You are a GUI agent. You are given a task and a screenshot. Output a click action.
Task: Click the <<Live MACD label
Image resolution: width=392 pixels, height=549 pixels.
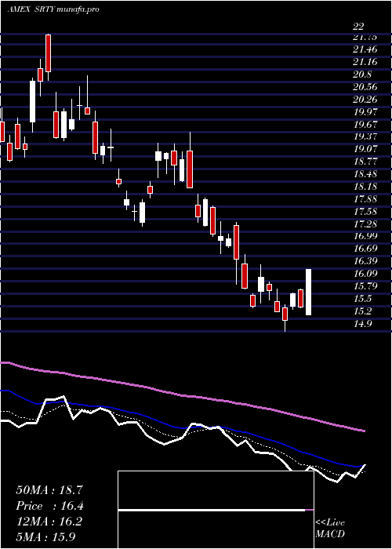(x=330, y=529)
